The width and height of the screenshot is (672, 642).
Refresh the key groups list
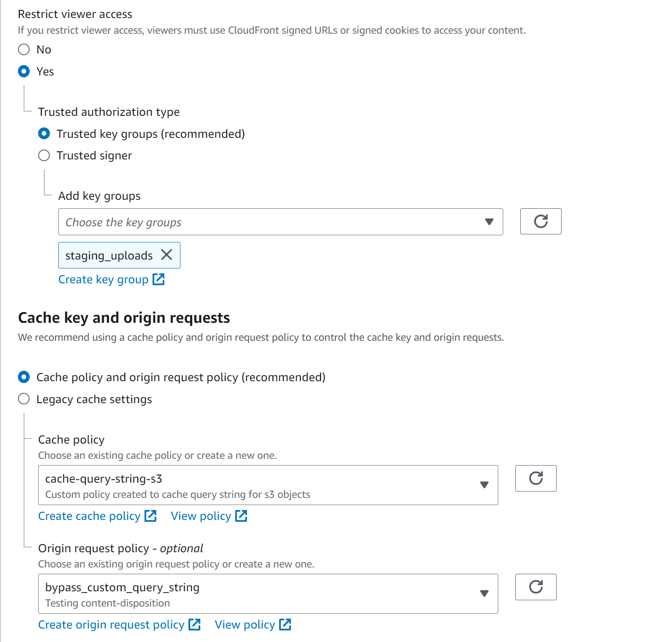click(540, 221)
